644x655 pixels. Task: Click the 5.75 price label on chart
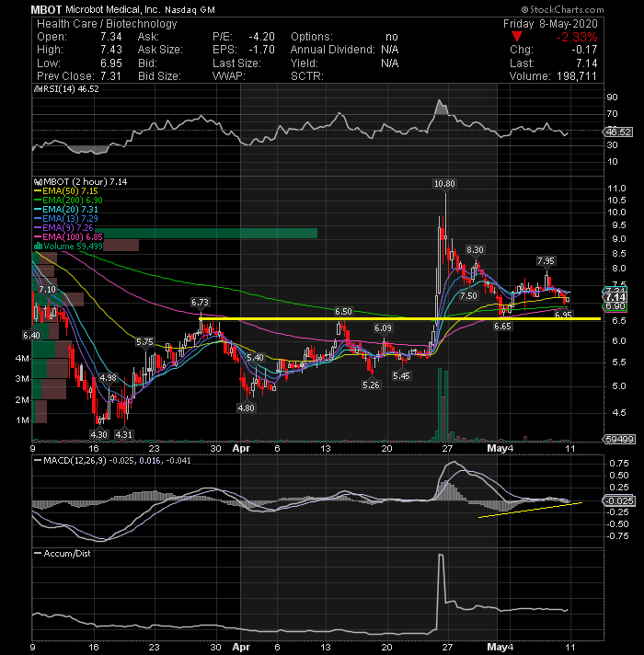point(145,341)
